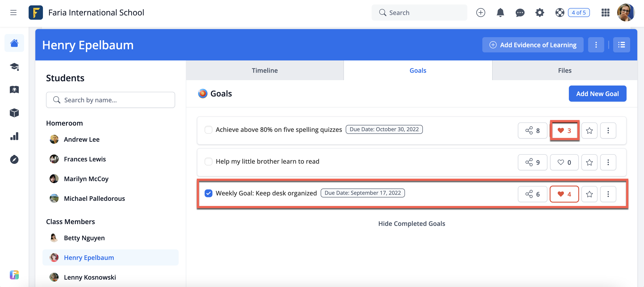
Task: Open the notifications bell
Action: [500, 13]
